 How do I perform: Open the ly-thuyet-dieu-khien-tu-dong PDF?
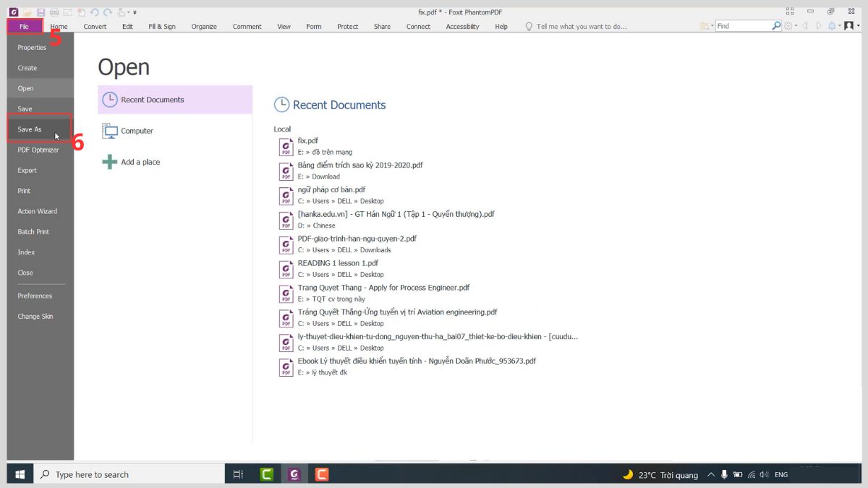pos(428,342)
